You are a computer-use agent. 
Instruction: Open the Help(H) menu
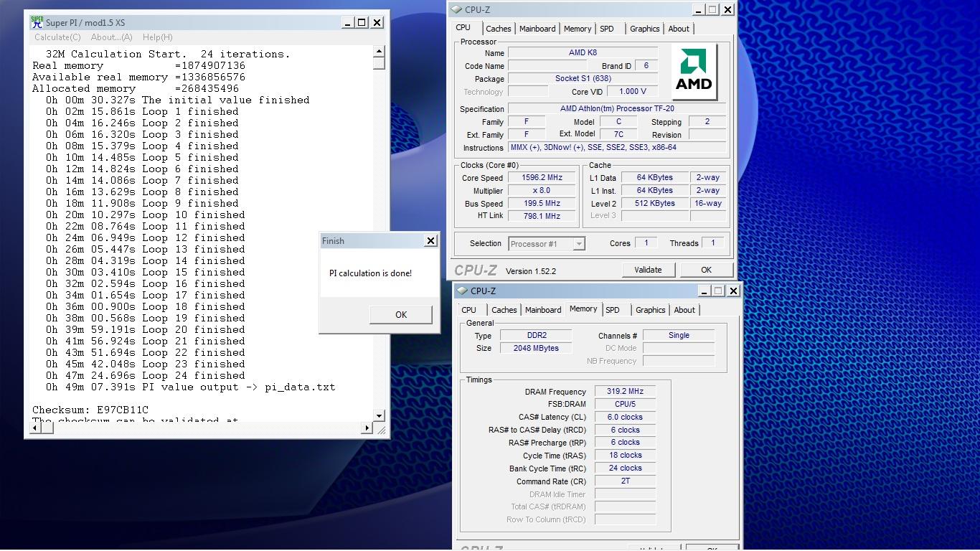[x=157, y=37]
